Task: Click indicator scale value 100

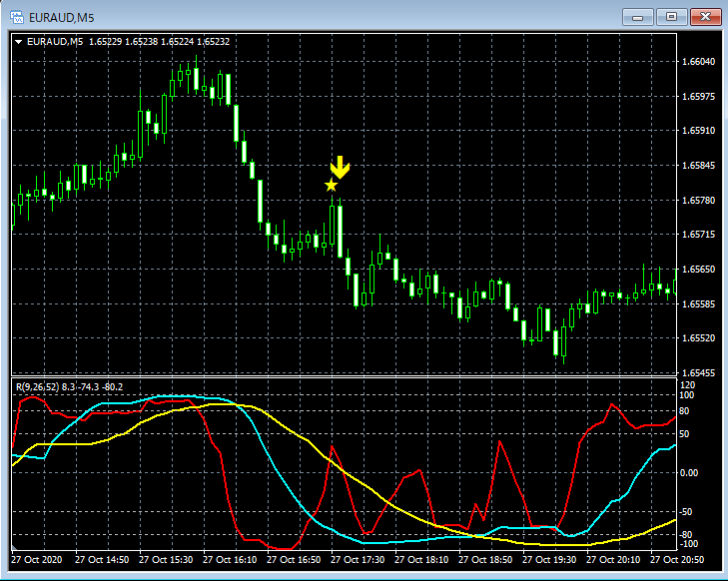Action: (687, 395)
